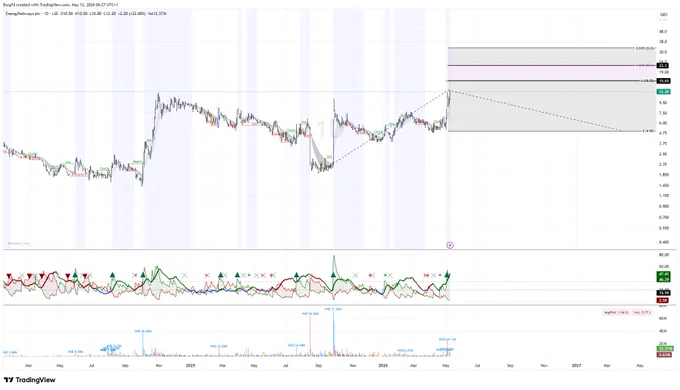Click the tallest blue volume bar in the volume pane

click(333, 333)
